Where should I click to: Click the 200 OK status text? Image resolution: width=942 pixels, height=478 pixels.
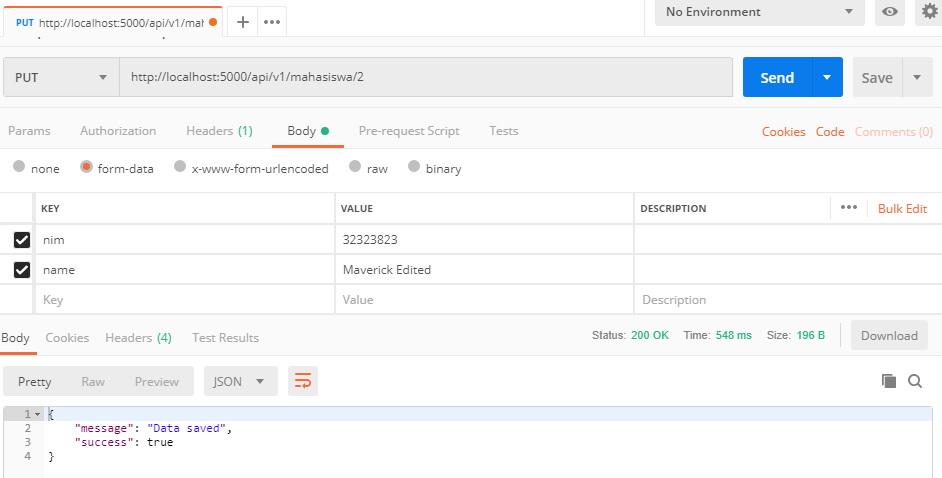[x=649, y=335]
